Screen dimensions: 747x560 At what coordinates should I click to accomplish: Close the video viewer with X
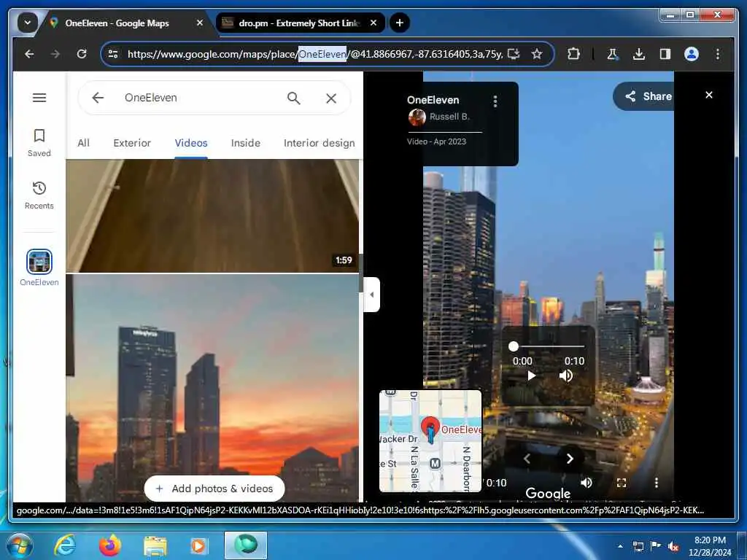point(709,95)
